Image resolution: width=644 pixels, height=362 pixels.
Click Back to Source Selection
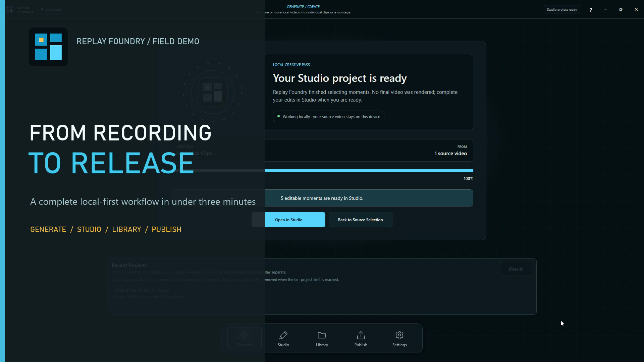(360, 220)
